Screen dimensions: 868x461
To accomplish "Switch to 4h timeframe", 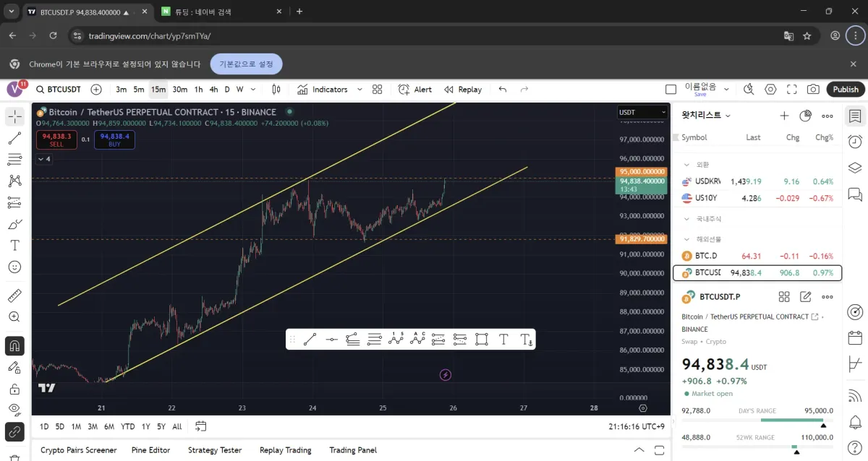I will pyautogui.click(x=213, y=90).
